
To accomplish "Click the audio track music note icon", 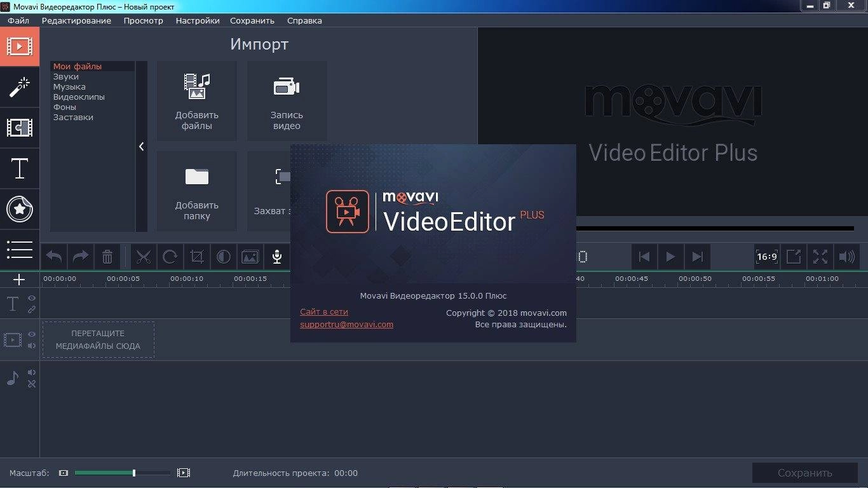I will point(13,379).
